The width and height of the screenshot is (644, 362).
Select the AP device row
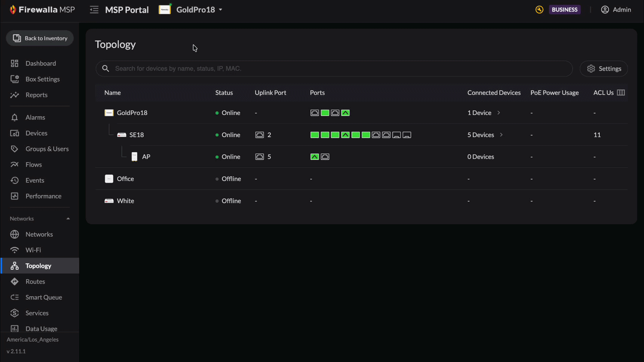point(361,157)
